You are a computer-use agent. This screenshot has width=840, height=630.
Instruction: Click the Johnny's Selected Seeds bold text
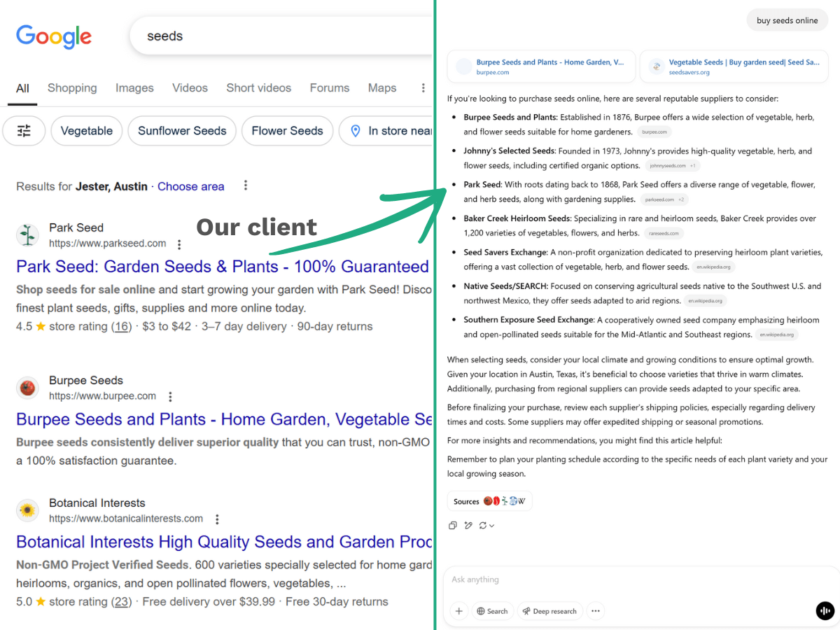[x=509, y=151]
